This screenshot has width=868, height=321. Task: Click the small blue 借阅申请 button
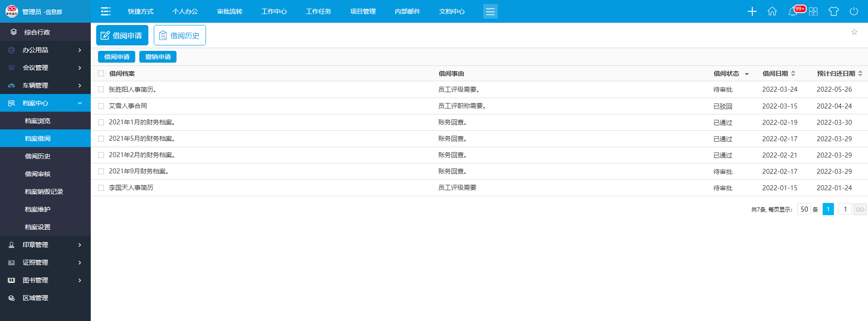coord(117,57)
